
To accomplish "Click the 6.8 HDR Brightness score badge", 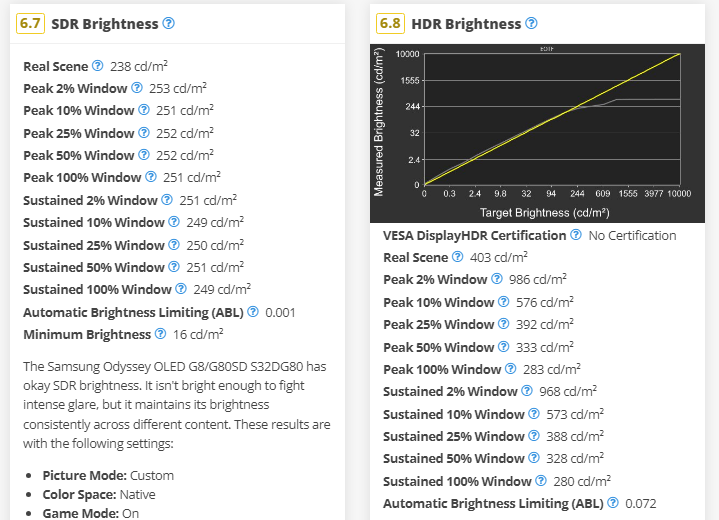I will click(390, 23).
